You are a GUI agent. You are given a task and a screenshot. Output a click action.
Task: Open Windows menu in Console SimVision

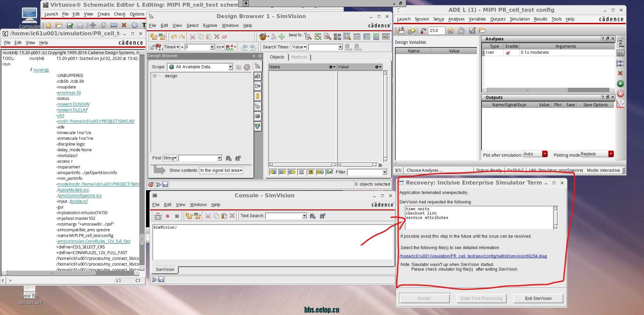click(198, 205)
